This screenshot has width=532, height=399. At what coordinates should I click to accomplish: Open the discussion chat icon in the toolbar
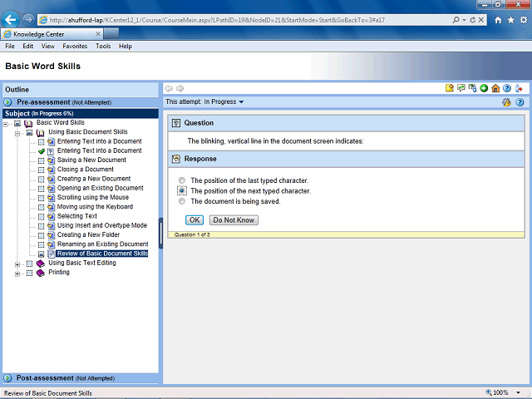(461, 88)
